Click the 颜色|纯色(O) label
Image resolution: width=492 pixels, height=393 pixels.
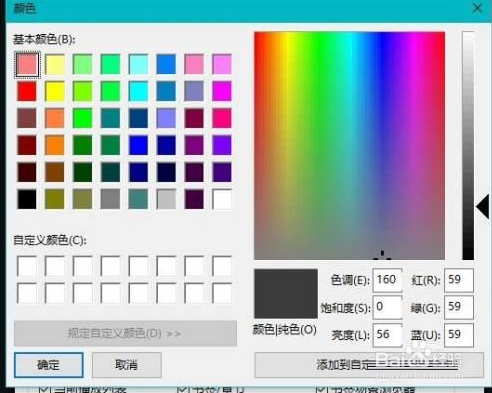(285, 330)
